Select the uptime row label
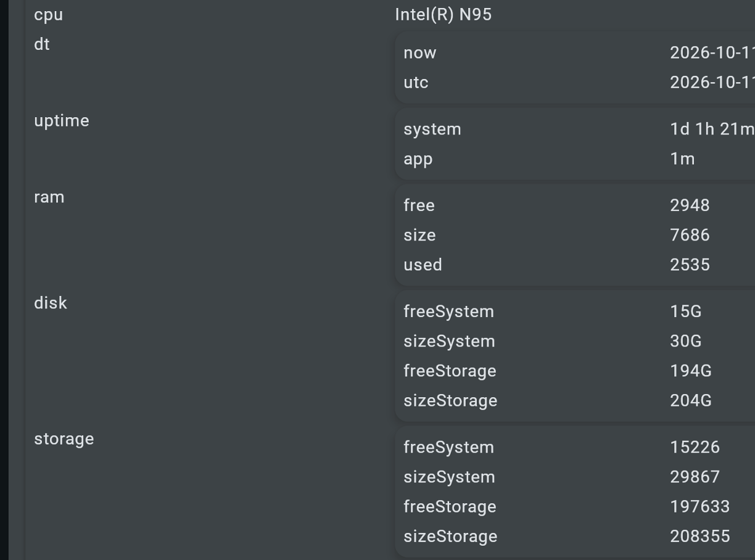This screenshot has height=560, width=755. tap(62, 121)
